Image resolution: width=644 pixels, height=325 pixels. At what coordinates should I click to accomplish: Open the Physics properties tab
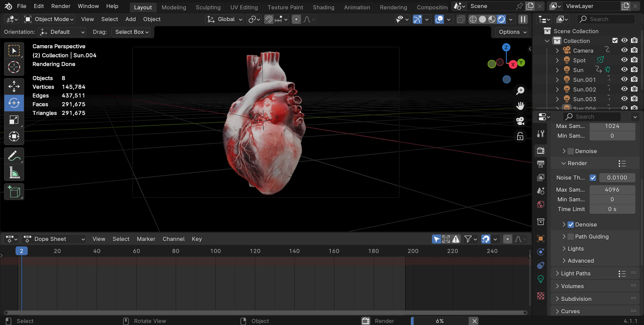541,252
